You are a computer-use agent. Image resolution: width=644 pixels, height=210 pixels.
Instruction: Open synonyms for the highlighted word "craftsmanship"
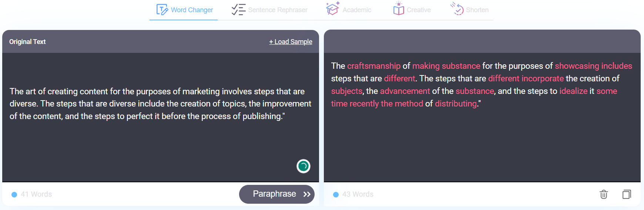[373, 66]
